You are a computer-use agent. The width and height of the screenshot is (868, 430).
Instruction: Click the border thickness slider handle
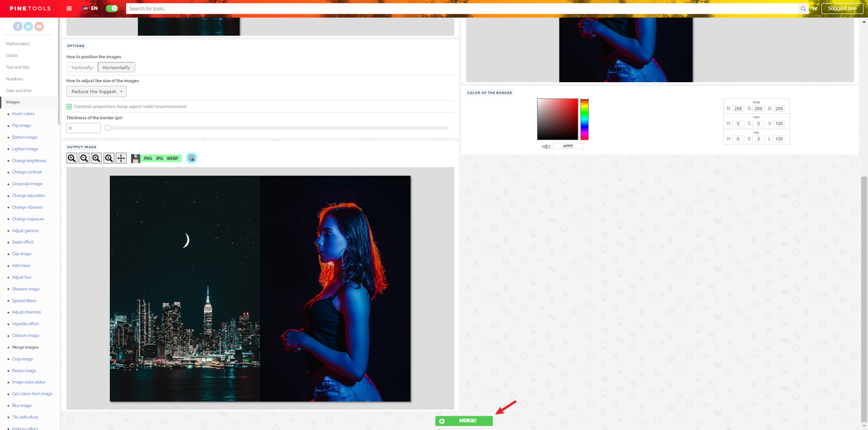(107, 128)
